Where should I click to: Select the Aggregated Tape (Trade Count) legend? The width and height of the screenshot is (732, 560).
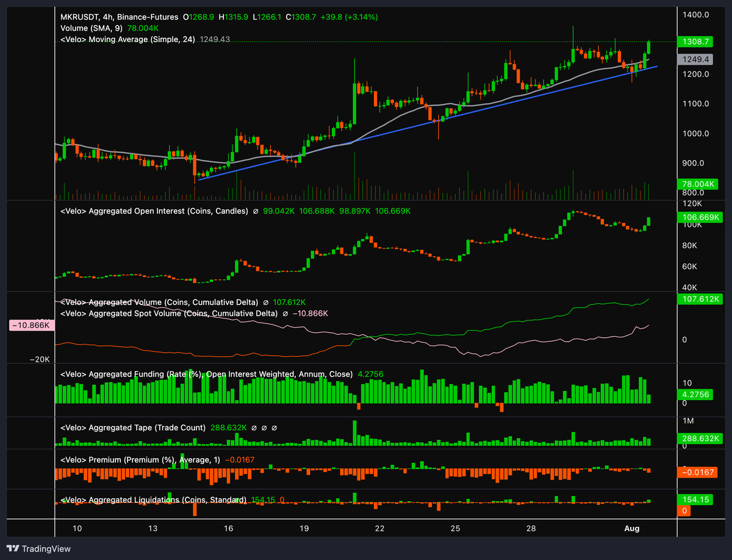click(134, 428)
